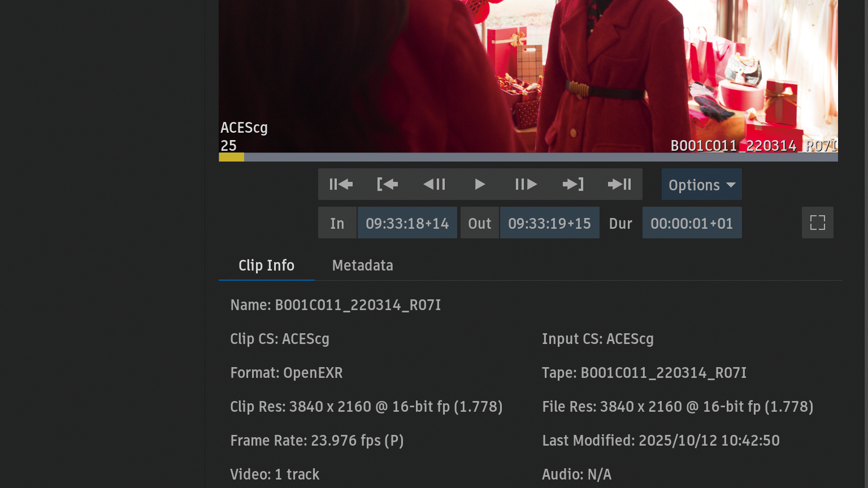Jump to the last frame of the clip

coord(619,184)
